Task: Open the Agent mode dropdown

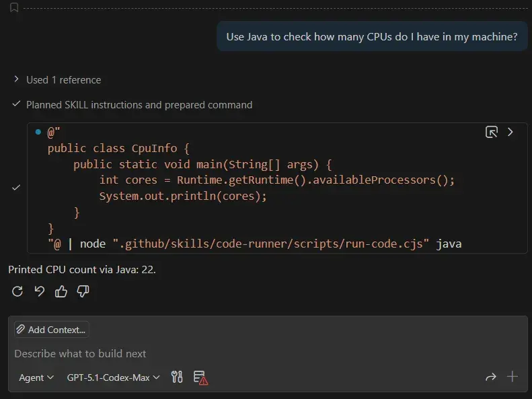Action: click(36, 377)
